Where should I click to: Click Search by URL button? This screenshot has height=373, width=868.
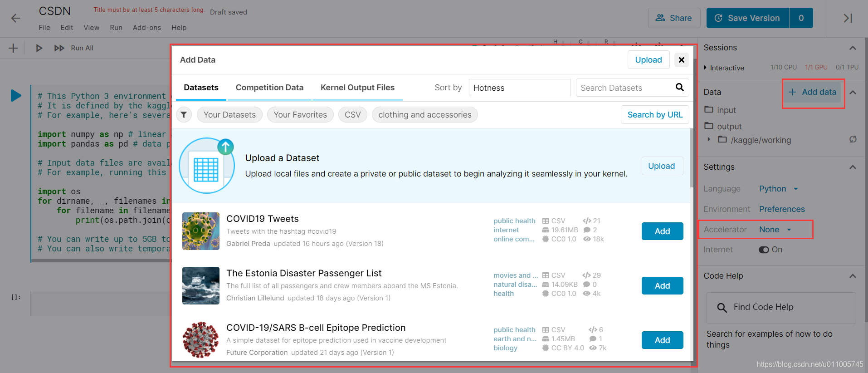(655, 115)
